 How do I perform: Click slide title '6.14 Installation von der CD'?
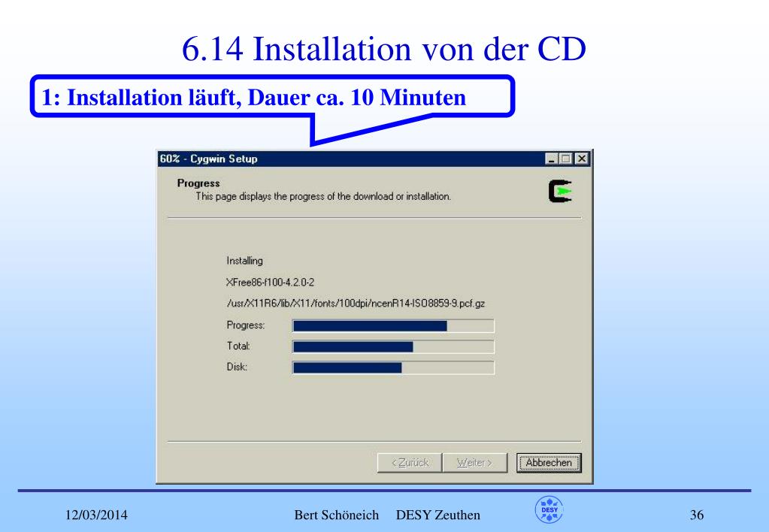click(x=384, y=49)
